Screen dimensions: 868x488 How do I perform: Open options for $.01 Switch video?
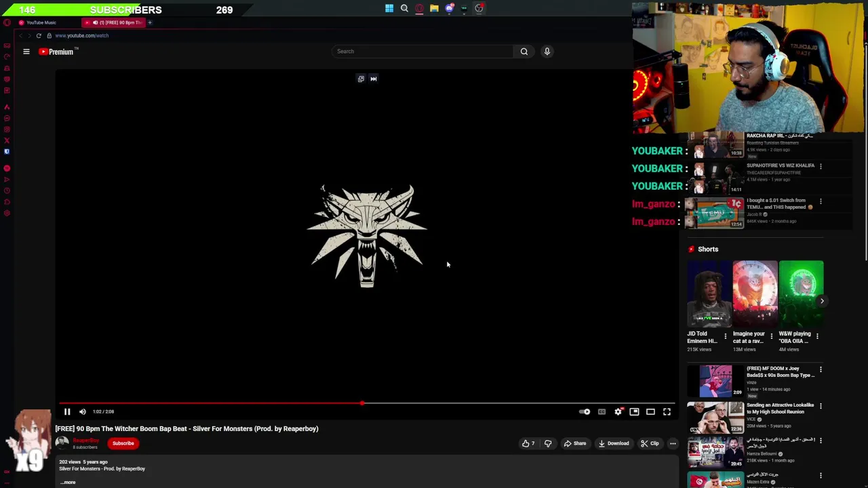pyautogui.click(x=821, y=201)
